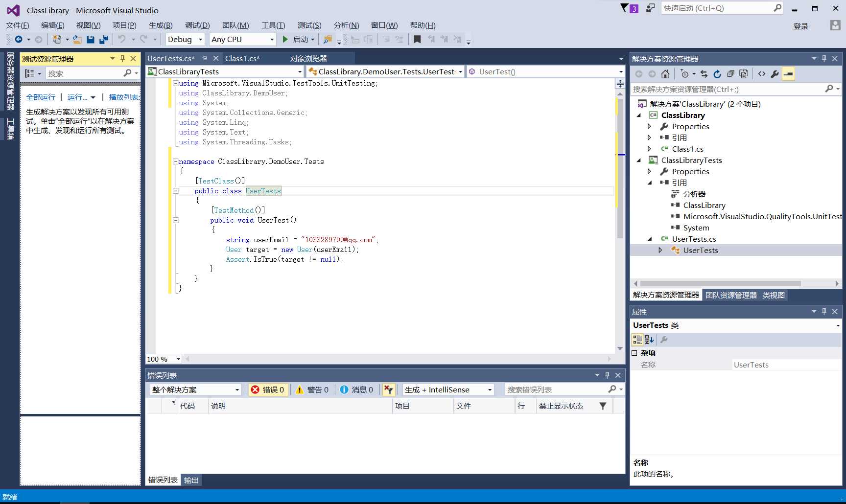
Task: Open the 文件(F) menu
Action: coord(18,25)
